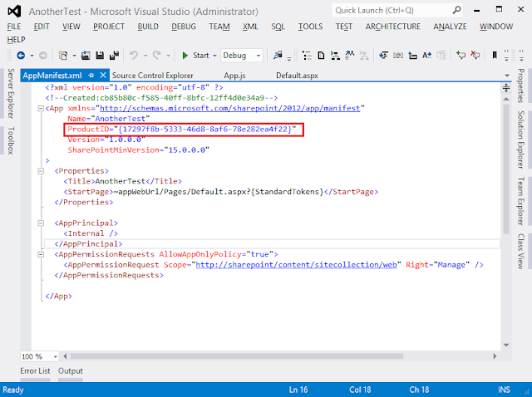Open the ARCHITECTURE menu
This screenshot has height=397, width=532.
tap(393, 27)
